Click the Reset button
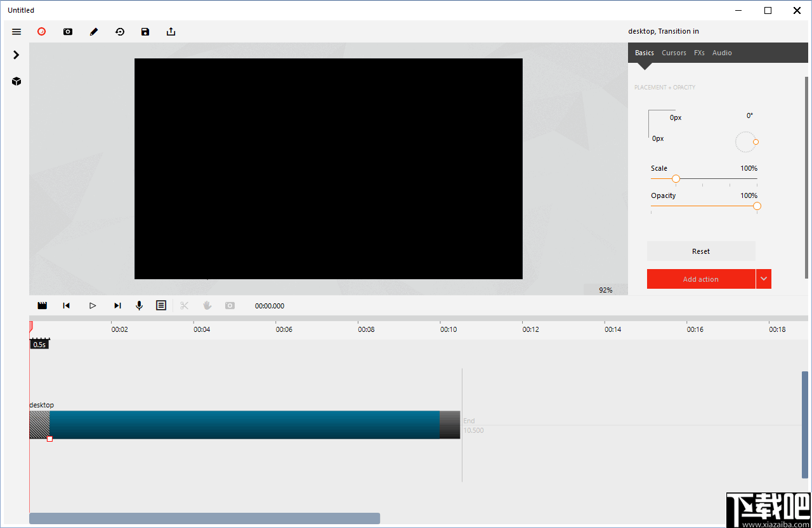Viewport: 812px width, 528px height. [x=701, y=251]
